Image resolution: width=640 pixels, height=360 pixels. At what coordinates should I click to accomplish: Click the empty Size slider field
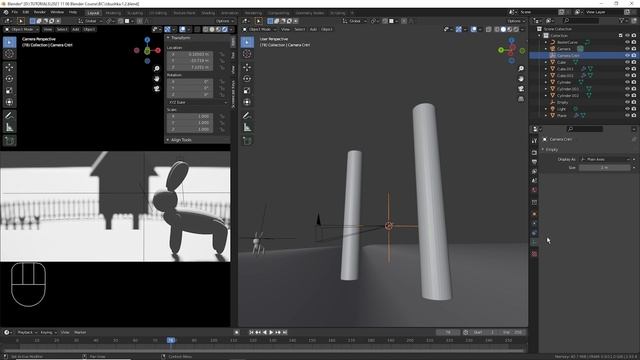[x=605, y=168]
